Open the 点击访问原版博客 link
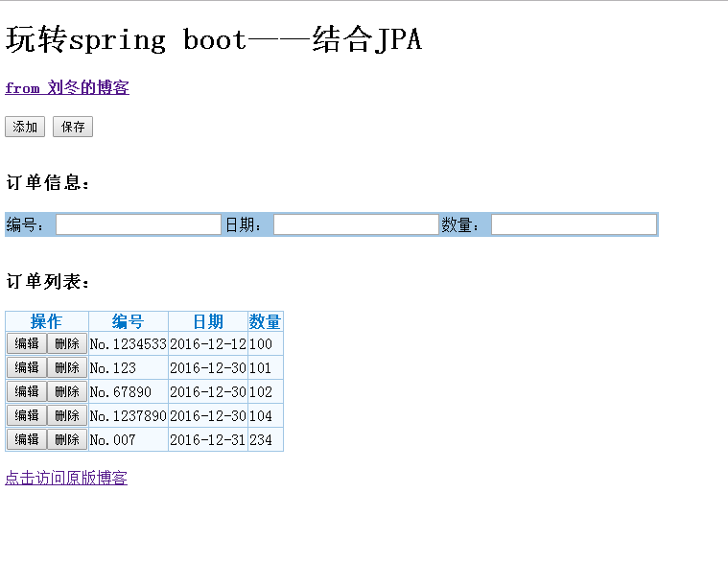Screen dimensions: 728x563 (66, 478)
